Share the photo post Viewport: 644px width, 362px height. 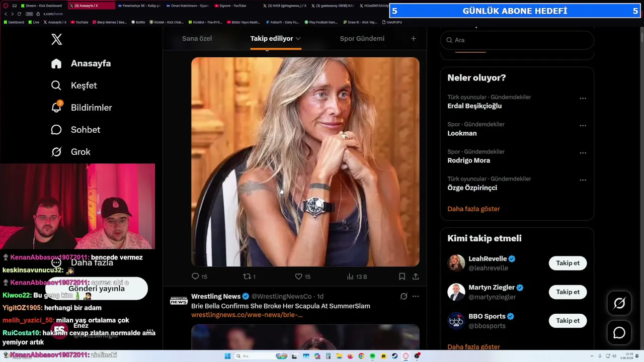(416, 277)
